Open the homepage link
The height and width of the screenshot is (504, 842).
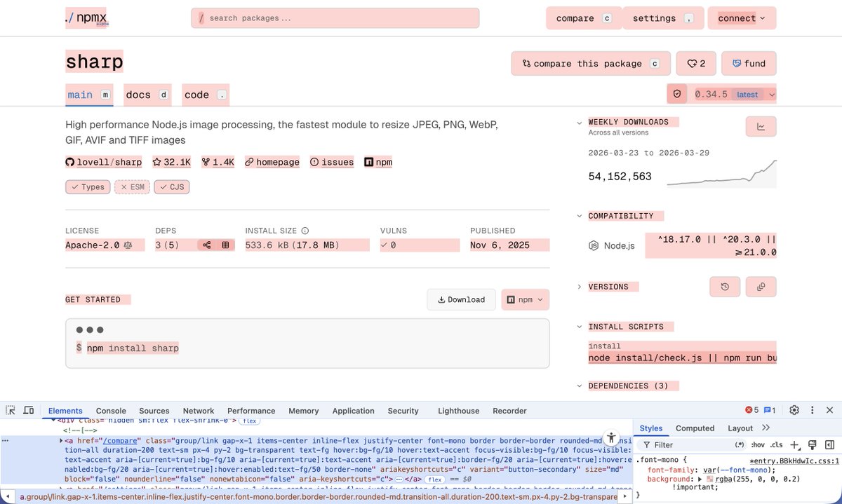(x=272, y=162)
